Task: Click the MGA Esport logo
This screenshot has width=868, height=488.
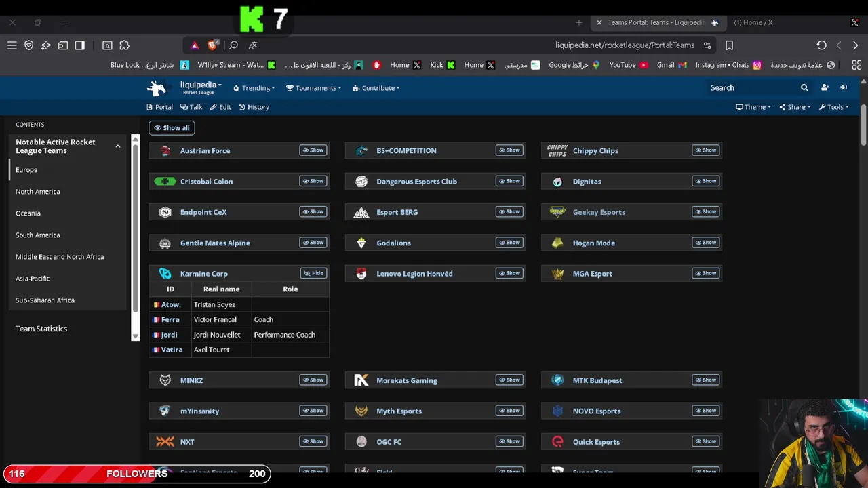Action: coord(557,274)
